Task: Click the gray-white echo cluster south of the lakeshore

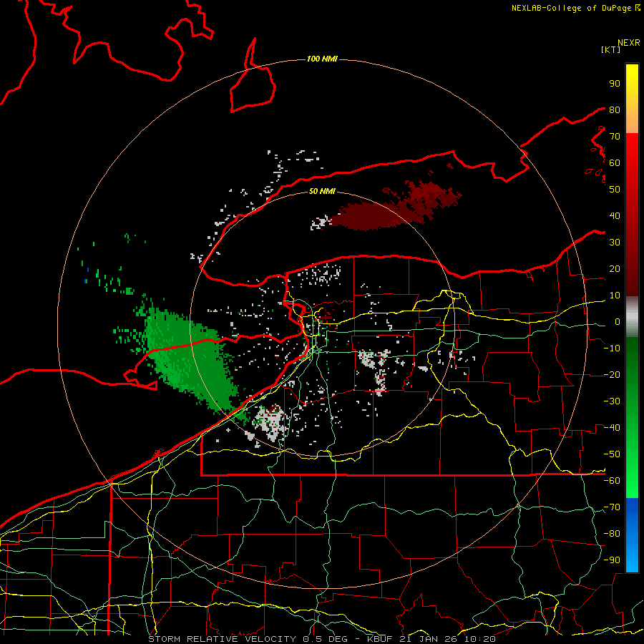Action: (270, 422)
